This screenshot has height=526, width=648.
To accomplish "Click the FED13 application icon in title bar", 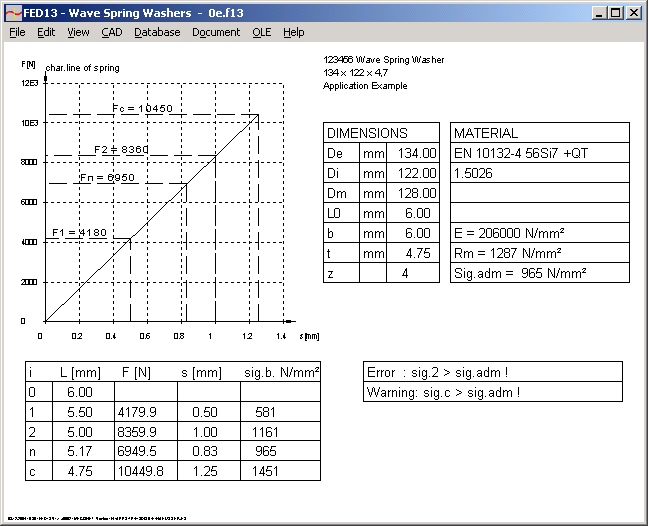I will 11,13.
